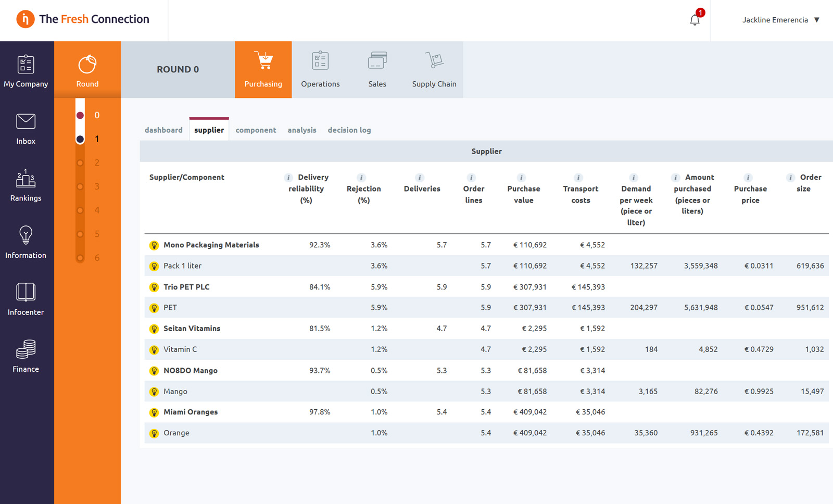
Task: Open the decision log sub-tab
Action: pos(349,130)
